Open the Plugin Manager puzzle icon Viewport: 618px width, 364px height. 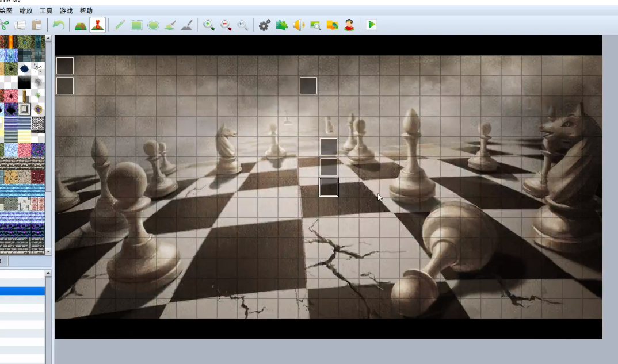click(x=281, y=25)
